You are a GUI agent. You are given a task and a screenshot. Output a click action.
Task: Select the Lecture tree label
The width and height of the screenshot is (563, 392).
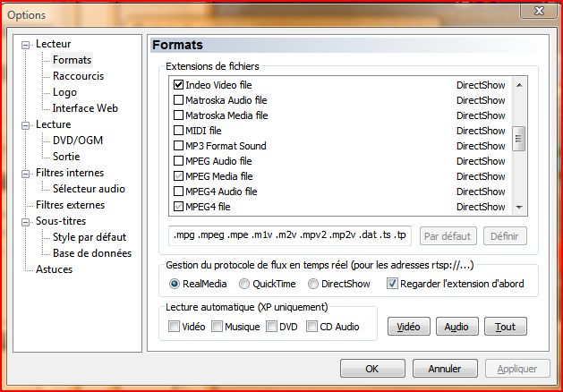pos(53,124)
